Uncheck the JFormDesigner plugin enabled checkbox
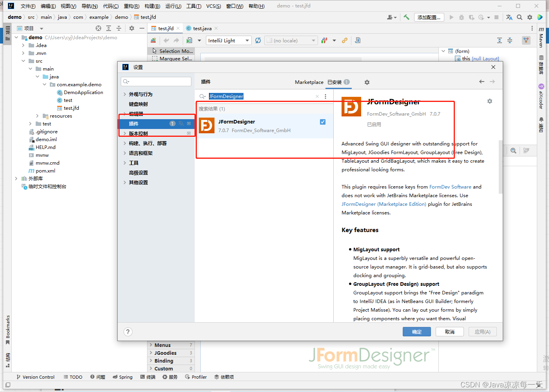549x392 pixels. pyautogui.click(x=323, y=122)
